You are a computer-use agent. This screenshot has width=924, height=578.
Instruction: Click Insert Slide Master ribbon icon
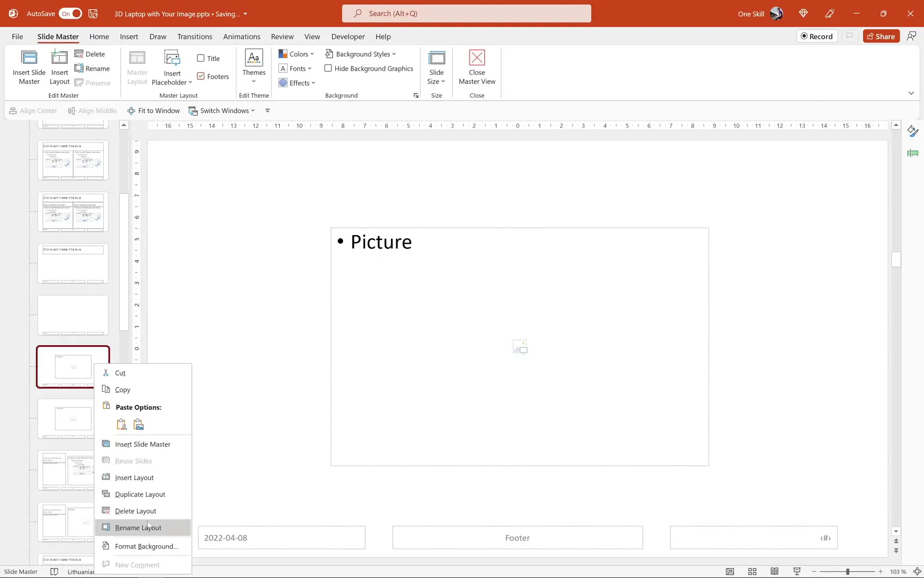(29, 67)
